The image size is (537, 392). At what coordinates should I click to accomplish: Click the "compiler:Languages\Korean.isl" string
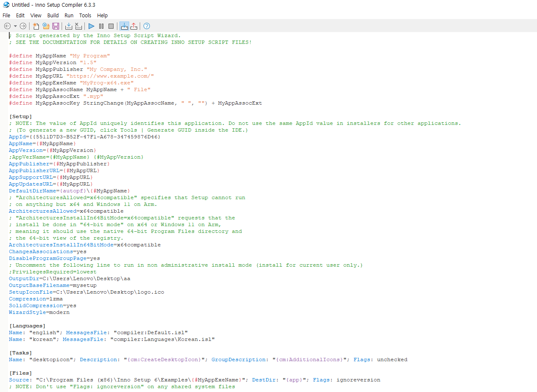coord(163,339)
